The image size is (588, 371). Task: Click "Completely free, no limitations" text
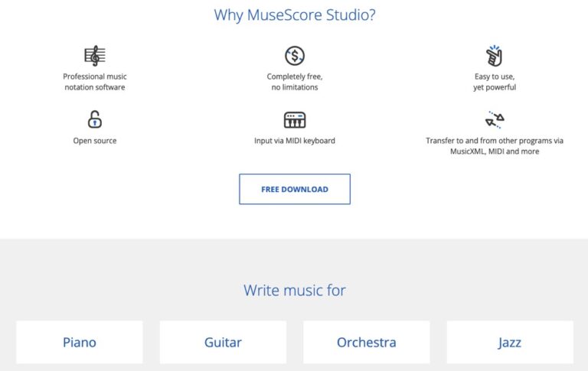coord(295,82)
